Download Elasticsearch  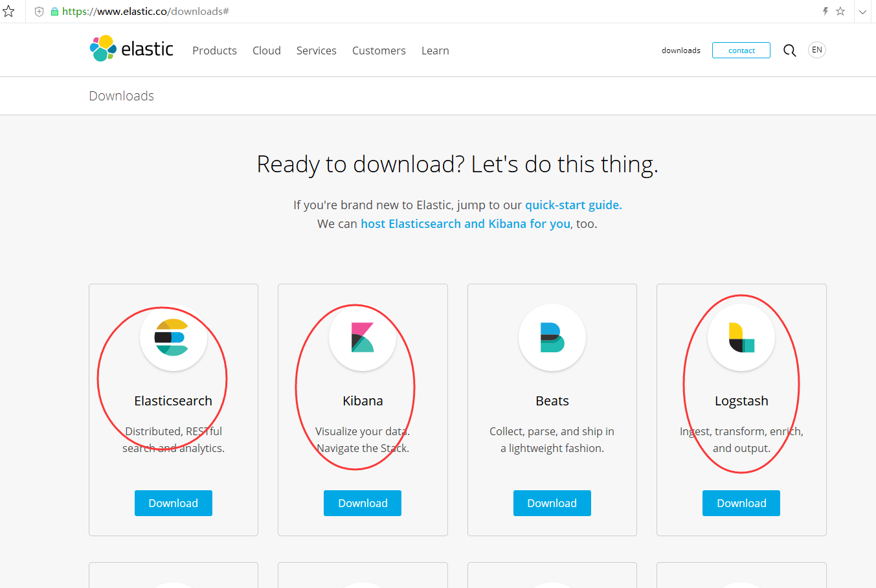[x=174, y=503]
